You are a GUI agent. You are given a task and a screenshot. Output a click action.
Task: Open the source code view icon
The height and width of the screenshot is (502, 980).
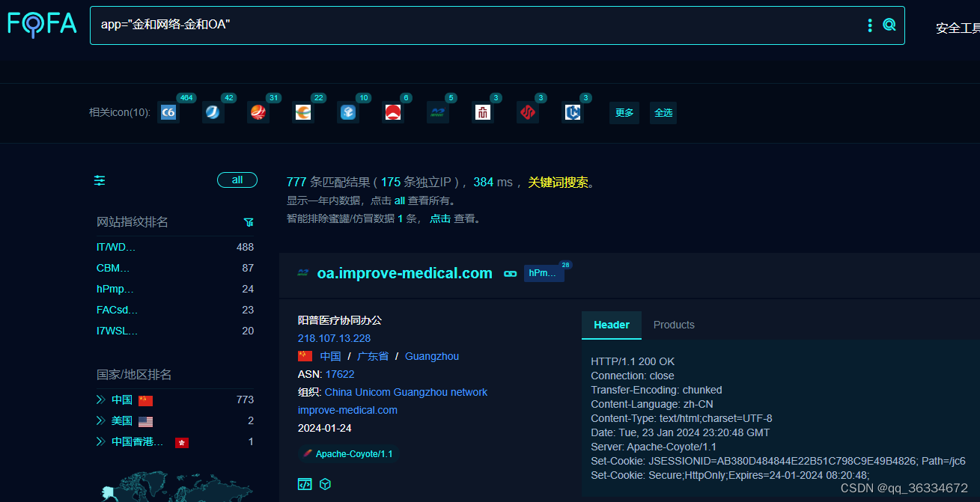[x=305, y=484]
